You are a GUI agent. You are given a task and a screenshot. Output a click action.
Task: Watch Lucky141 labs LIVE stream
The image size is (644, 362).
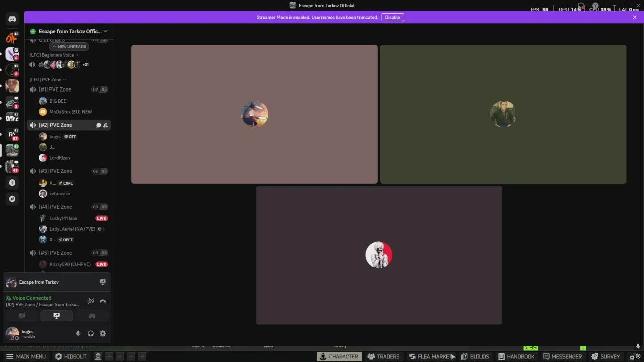coord(102,218)
